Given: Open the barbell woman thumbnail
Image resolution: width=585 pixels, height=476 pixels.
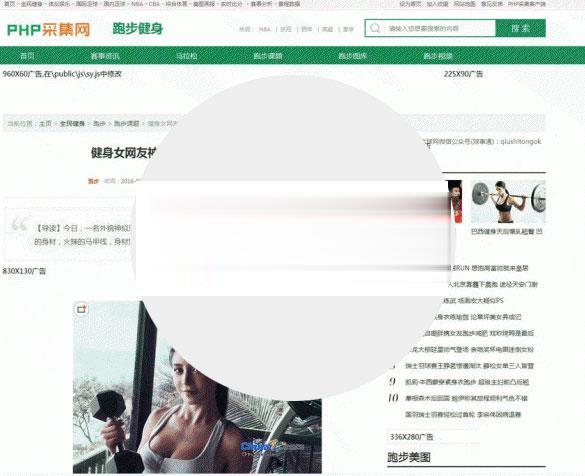Looking at the screenshot, I should (x=508, y=201).
